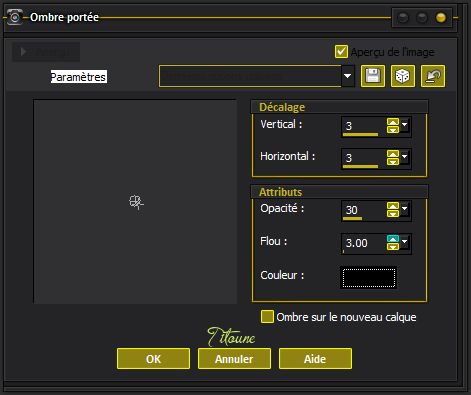Image resolution: width=471 pixels, height=395 pixels.
Task: Click the Opacité field's yellow slider bar
Action: [352, 218]
